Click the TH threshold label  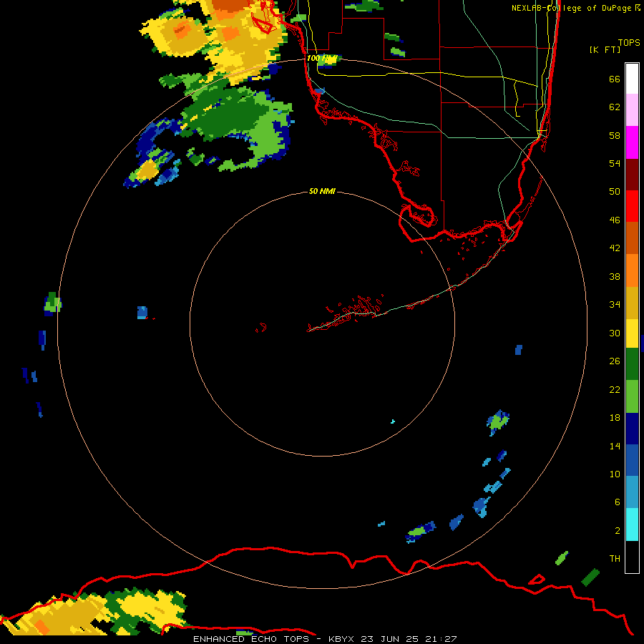[x=615, y=559]
